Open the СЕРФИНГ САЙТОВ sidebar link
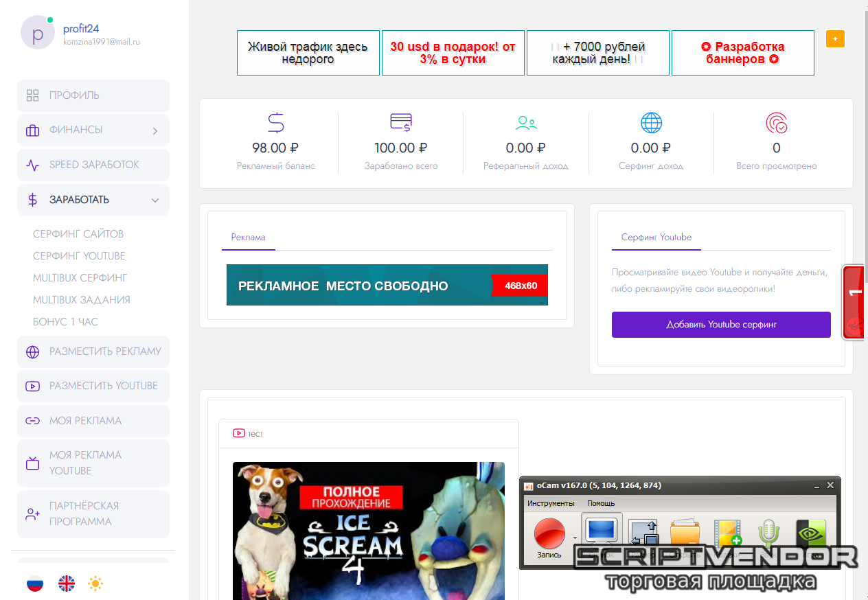Viewport: 868px width, 600px height. point(78,234)
